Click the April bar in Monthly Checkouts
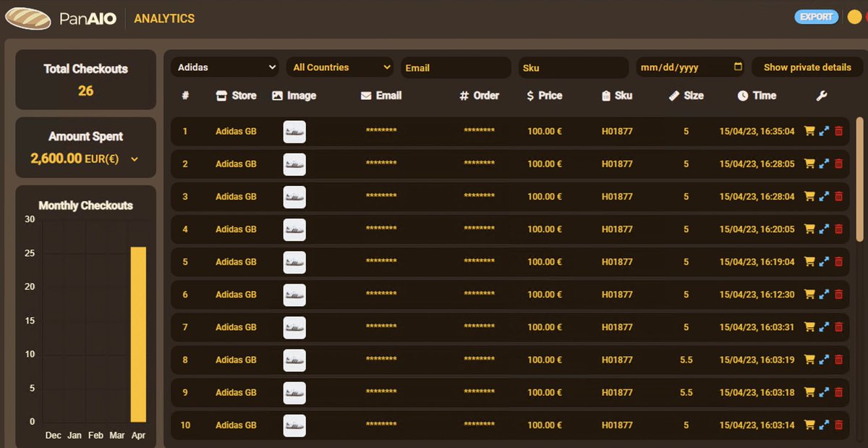Screen dimensions: 868x448 click(138, 334)
